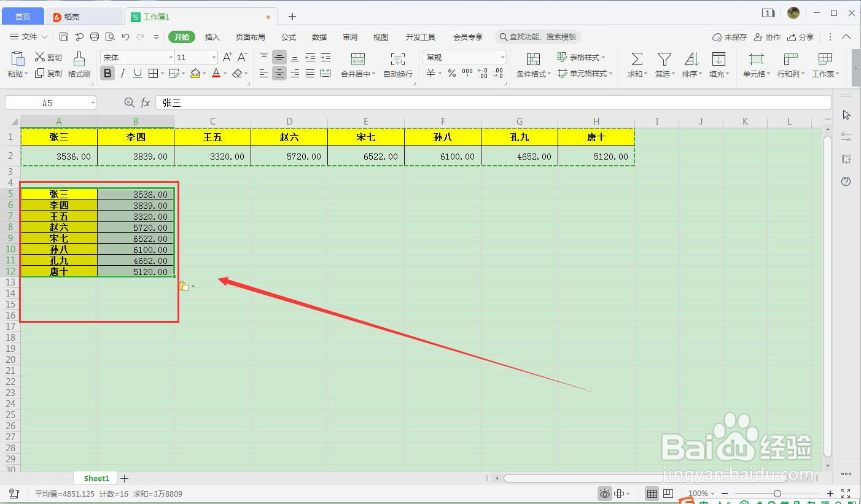The image size is (861, 504).
Task: Click the Save icon in quick toolbar
Action: [64, 37]
